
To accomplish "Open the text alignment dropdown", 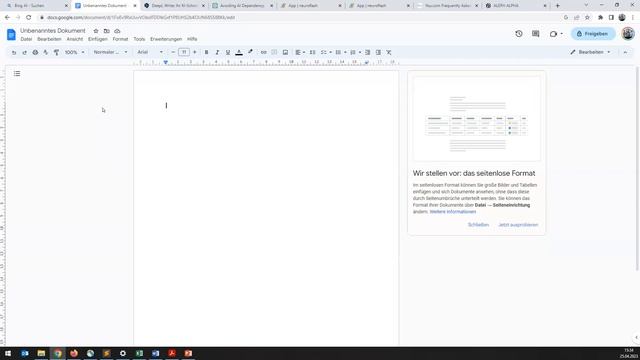I will coord(300,52).
